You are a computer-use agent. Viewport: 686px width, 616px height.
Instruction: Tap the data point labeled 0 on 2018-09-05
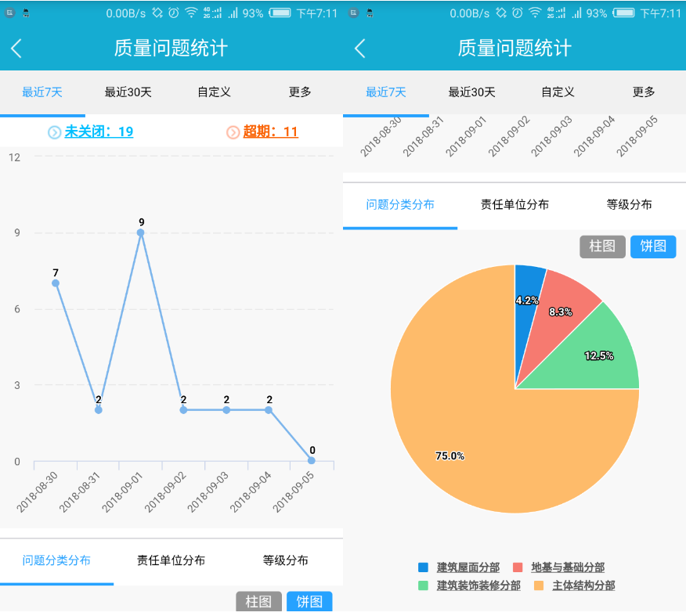pyautogui.click(x=312, y=460)
